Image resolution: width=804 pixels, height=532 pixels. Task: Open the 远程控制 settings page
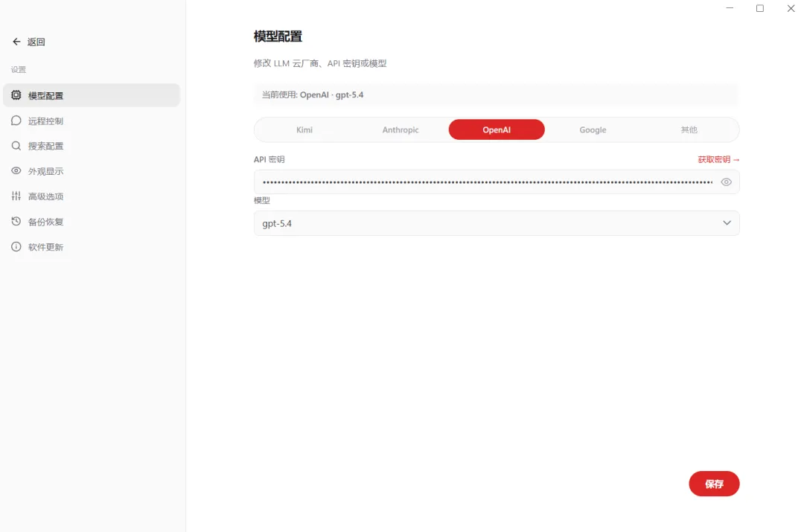pos(92,121)
